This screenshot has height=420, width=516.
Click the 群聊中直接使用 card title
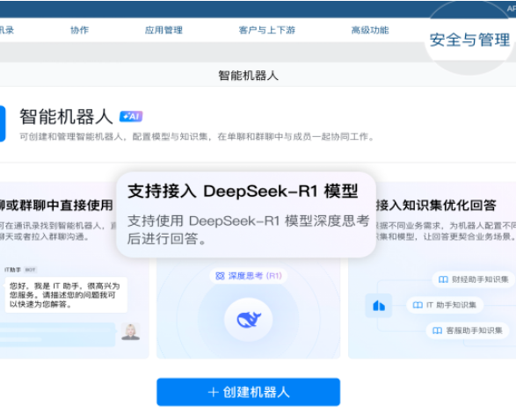(56, 206)
